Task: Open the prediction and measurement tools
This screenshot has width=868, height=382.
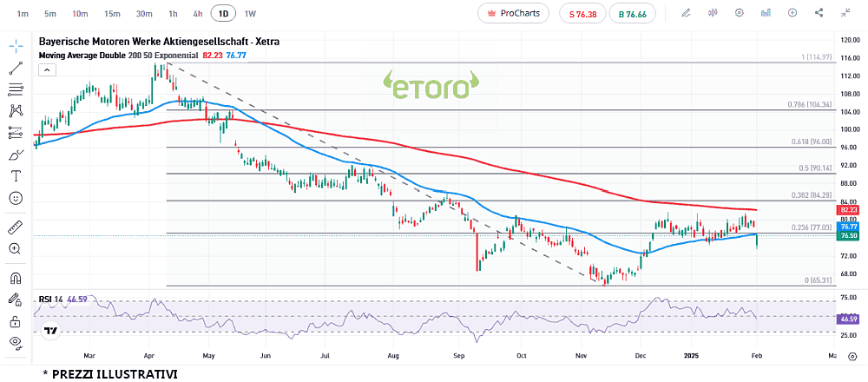Action: (x=16, y=133)
